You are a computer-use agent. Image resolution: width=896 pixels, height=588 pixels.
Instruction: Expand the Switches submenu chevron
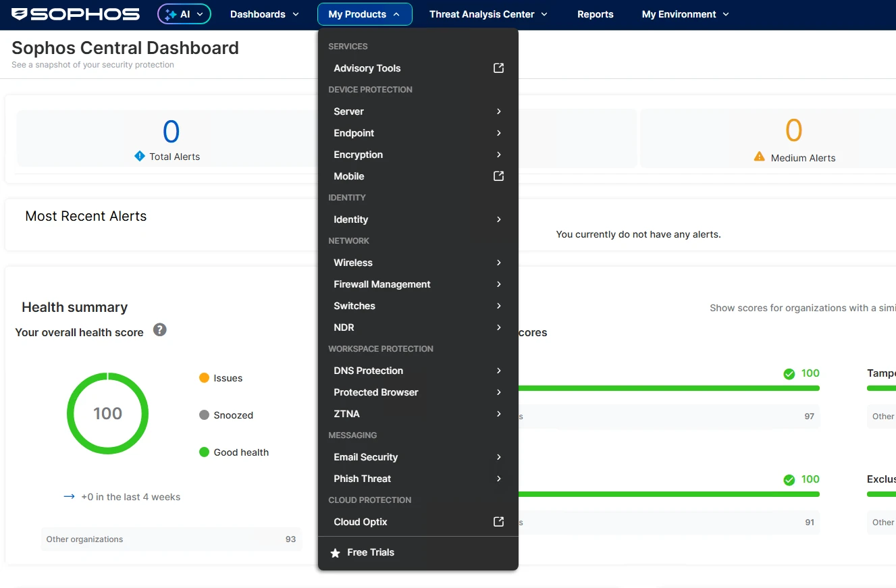[499, 306]
